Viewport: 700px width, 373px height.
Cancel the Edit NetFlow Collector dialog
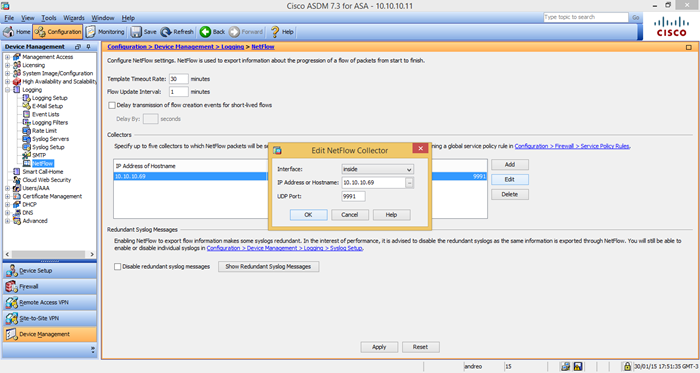point(350,215)
